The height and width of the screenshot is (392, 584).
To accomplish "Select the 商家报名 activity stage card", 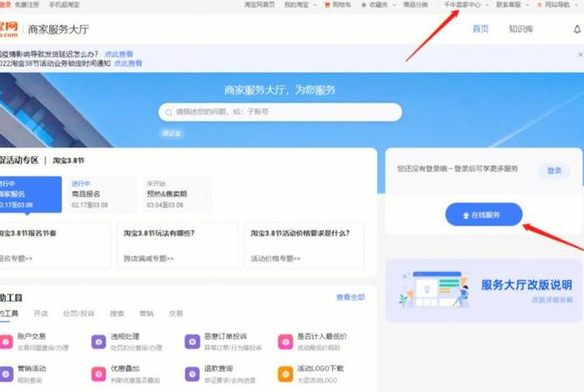I will pos(31,194).
